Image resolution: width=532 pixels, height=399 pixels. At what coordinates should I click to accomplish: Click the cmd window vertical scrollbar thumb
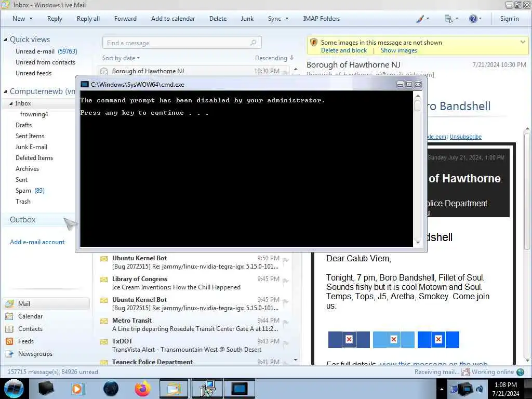point(418,105)
